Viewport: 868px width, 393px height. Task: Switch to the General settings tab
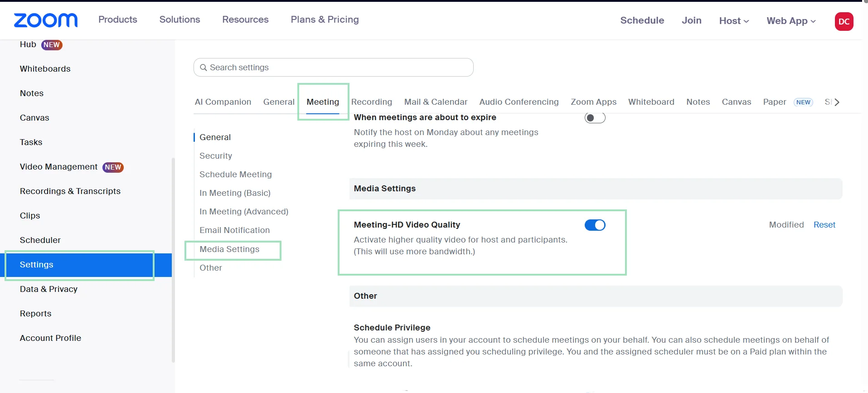279,102
